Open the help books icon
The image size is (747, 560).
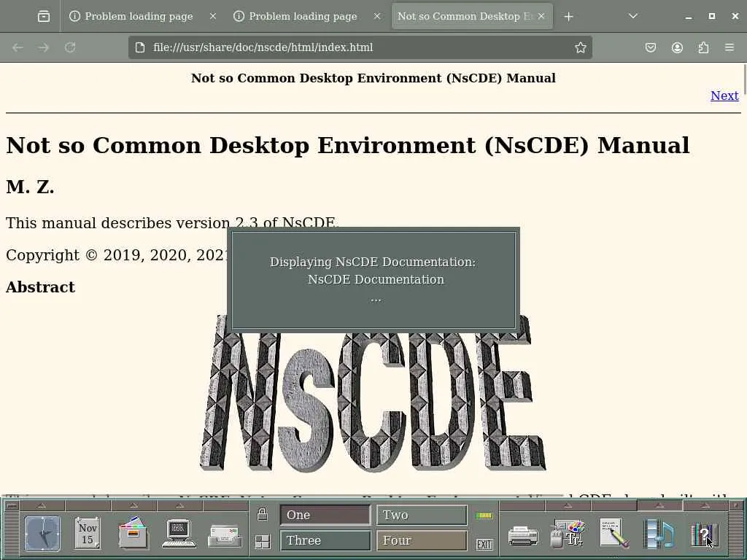pyautogui.click(x=704, y=535)
